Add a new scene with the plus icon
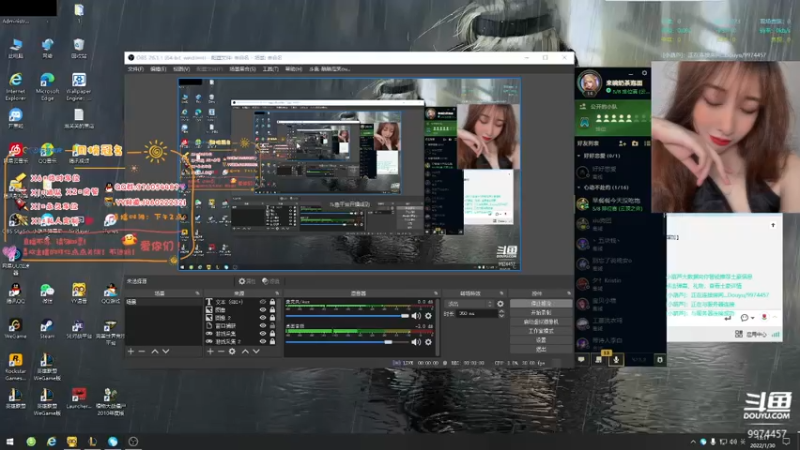The height and width of the screenshot is (450, 800). (131, 352)
